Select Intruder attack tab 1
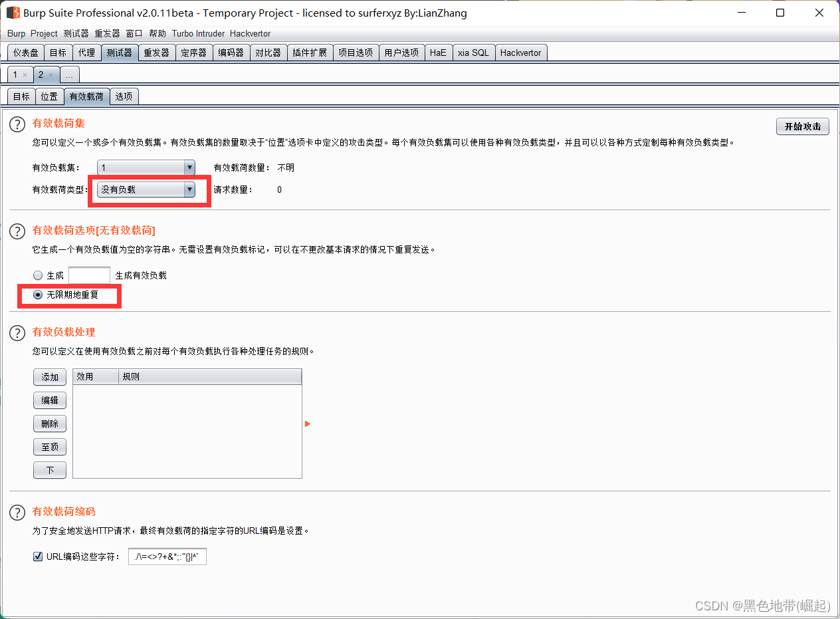This screenshot has width=840, height=619. click(15, 74)
